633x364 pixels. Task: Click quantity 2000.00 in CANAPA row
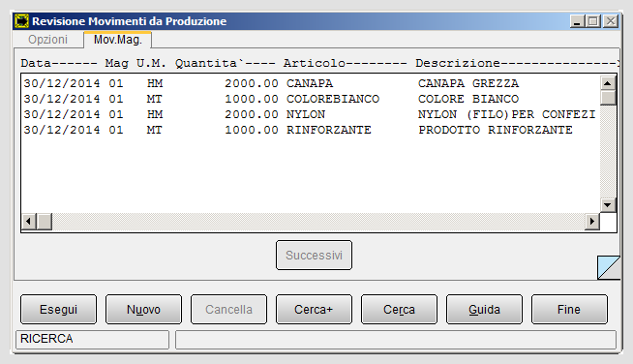252,83
